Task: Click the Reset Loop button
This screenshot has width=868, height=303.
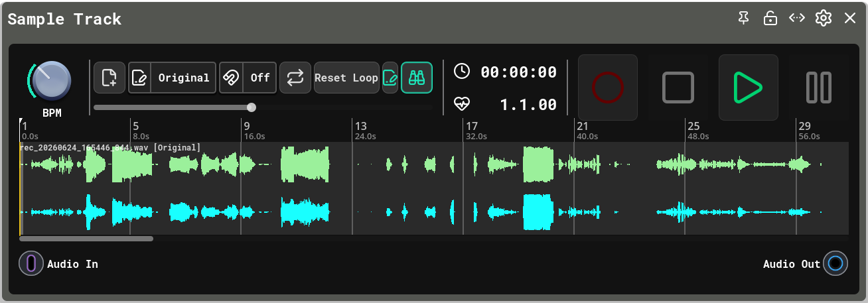Action: pyautogui.click(x=346, y=78)
